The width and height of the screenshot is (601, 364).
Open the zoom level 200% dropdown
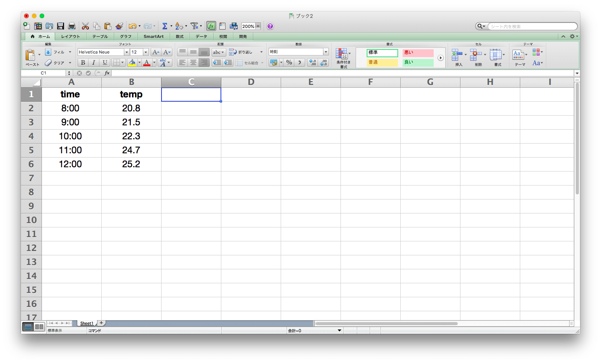click(x=258, y=26)
